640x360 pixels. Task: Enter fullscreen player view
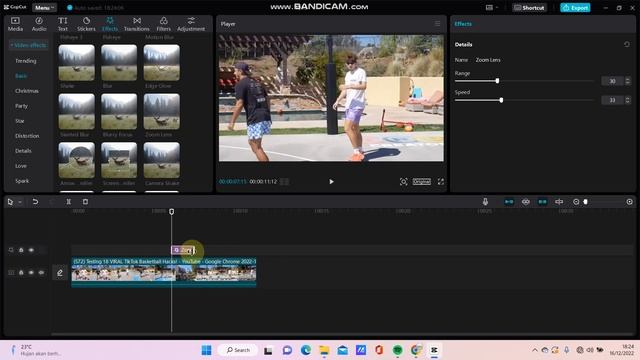pos(441,182)
